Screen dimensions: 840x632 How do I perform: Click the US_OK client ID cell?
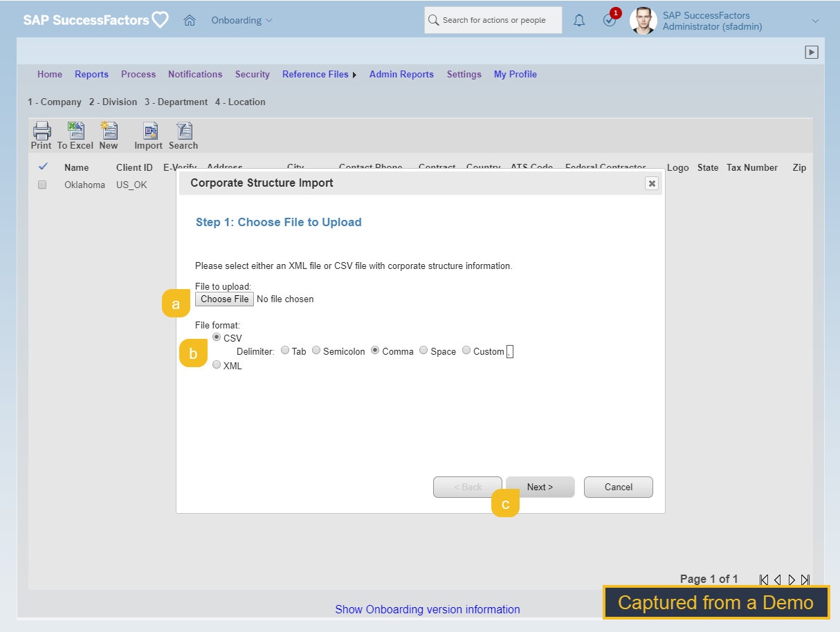(x=131, y=185)
